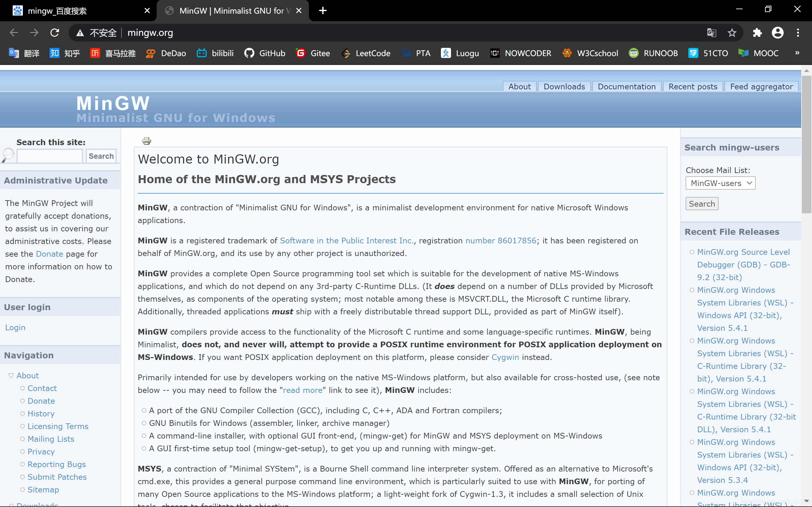Click the browser reload icon

coord(55,33)
